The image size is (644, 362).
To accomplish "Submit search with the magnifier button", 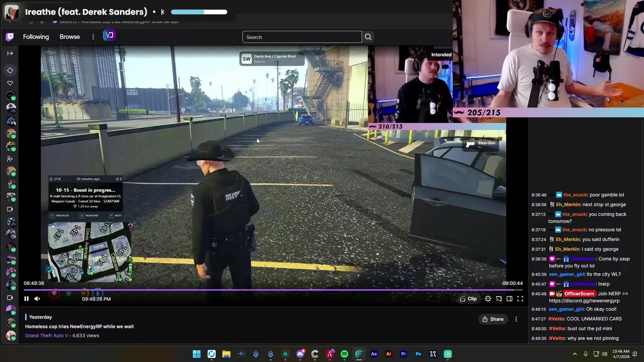I will (x=368, y=37).
